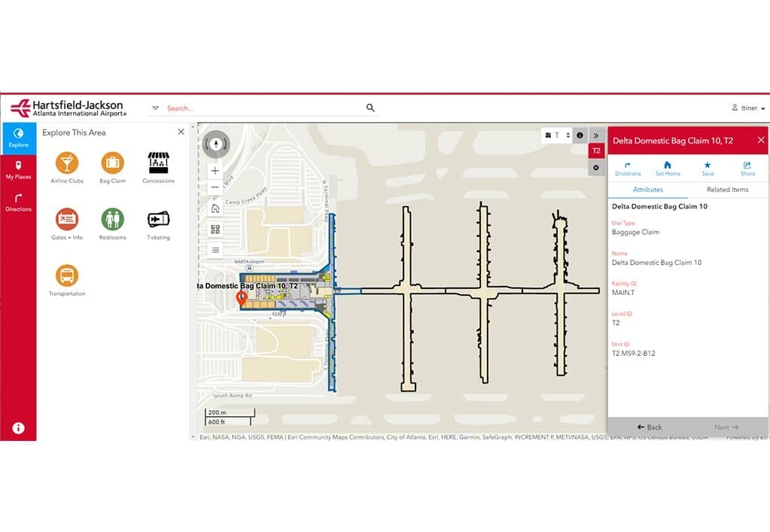Screen dimensions: 770x532
Task: Toggle the T2 floor level button
Action: pyautogui.click(x=596, y=151)
